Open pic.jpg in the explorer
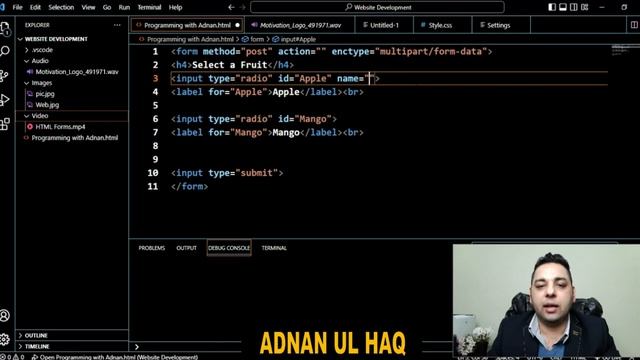This screenshot has width=640, height=360. coord(45,94)
